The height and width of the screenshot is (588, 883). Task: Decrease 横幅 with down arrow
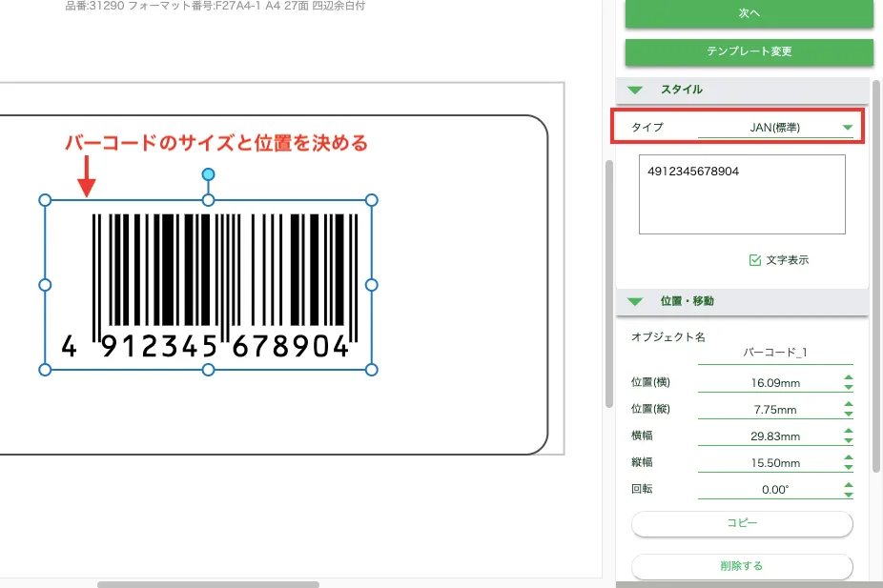[849, 440]
